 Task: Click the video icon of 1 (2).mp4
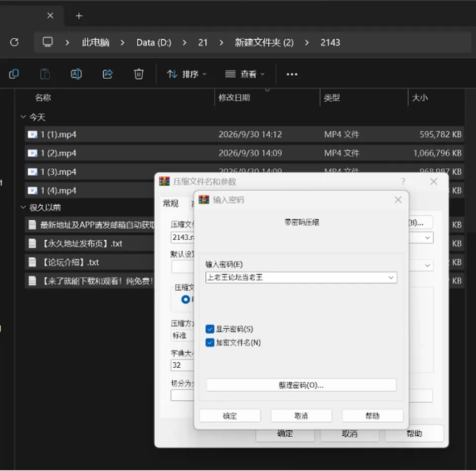coord(33,153)
